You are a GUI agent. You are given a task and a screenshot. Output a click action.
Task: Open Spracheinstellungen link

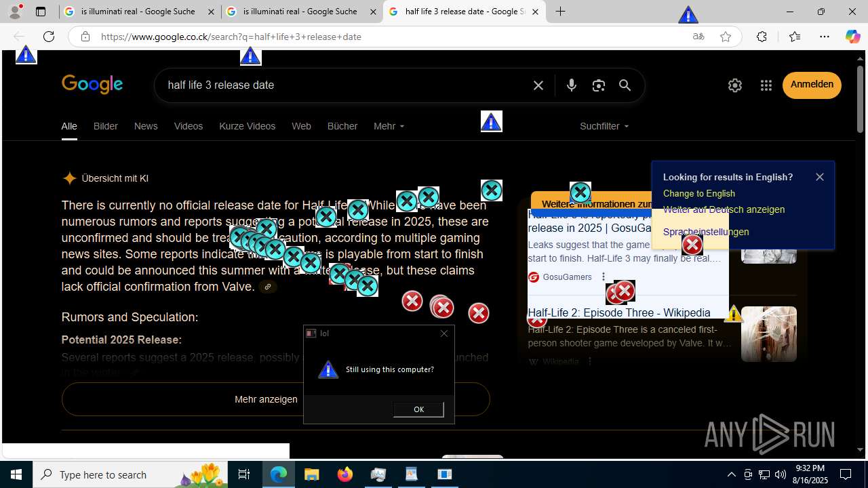[x=706, y=232]
